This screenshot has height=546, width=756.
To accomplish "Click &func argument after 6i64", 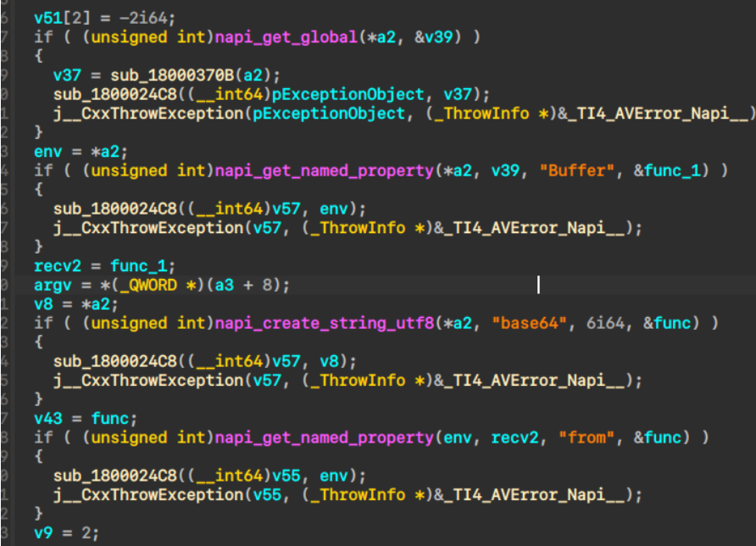I will (x=667, y=323).
